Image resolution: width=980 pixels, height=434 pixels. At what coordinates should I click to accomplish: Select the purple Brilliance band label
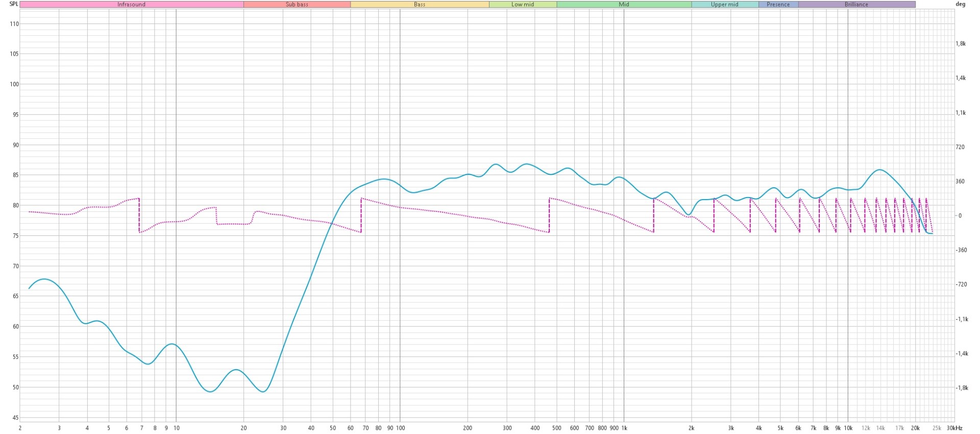click(x=856, y=5)
